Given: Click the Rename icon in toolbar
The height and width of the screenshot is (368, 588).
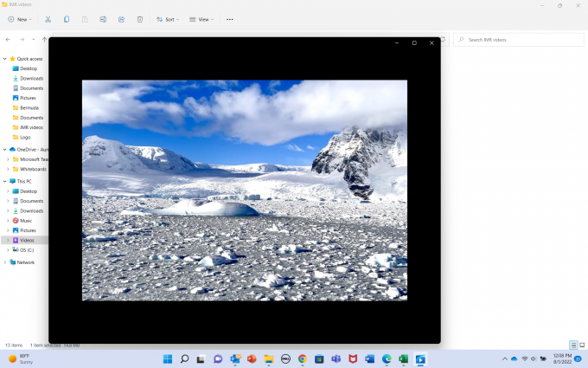Looking at the screenshot, I should coord(103,19).
